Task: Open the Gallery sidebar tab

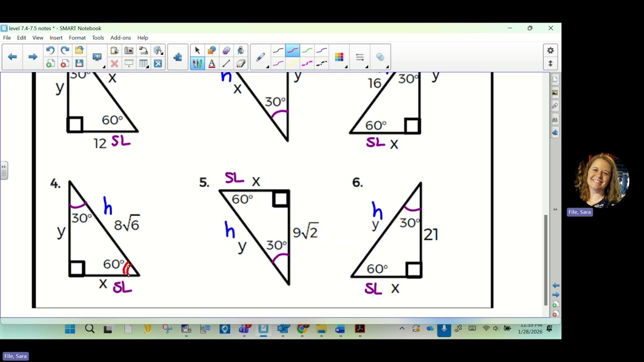Action: (555, 93)
